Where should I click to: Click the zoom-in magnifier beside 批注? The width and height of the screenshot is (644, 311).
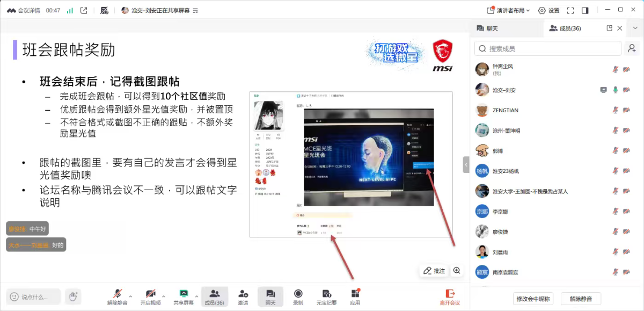pos(457,271)
